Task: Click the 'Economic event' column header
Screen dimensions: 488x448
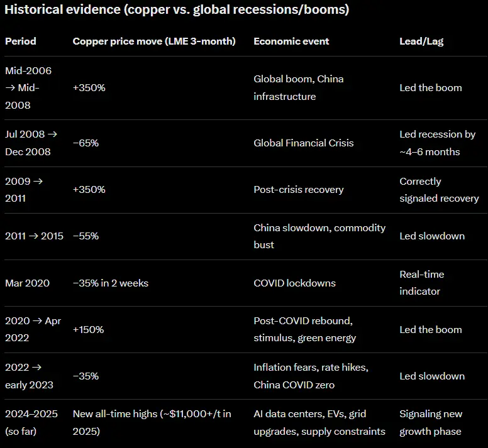Action: pyautogui.click(x=291, y=41)
